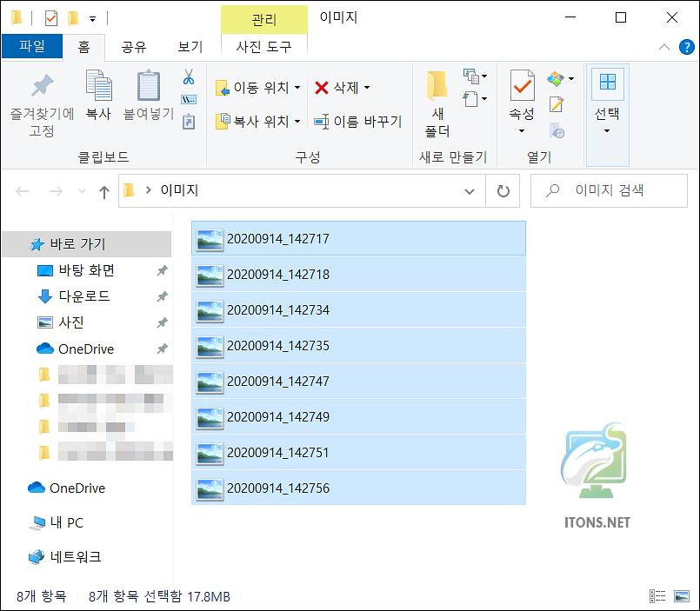The image size is (700, 611).
Task: Click the 이미지 address bar path
Action: coord(179,190)
